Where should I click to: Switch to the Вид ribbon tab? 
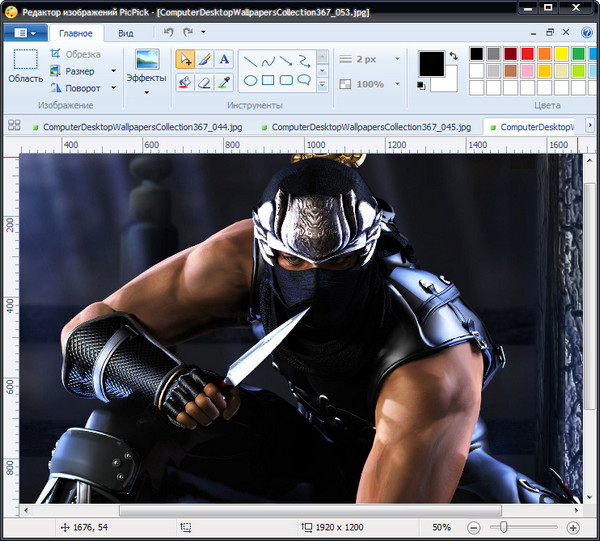point(125,33)
